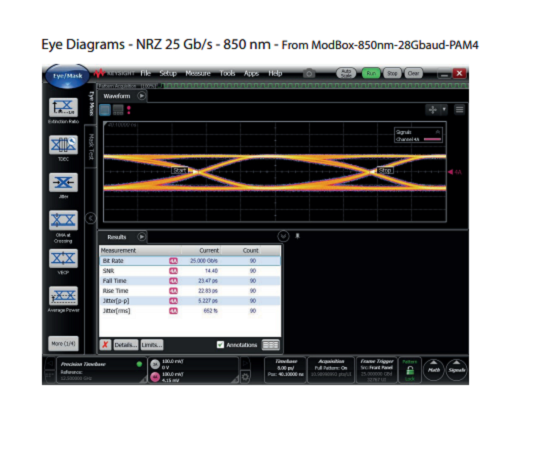Expand the Waveform panel arrow

click(142, 96)
